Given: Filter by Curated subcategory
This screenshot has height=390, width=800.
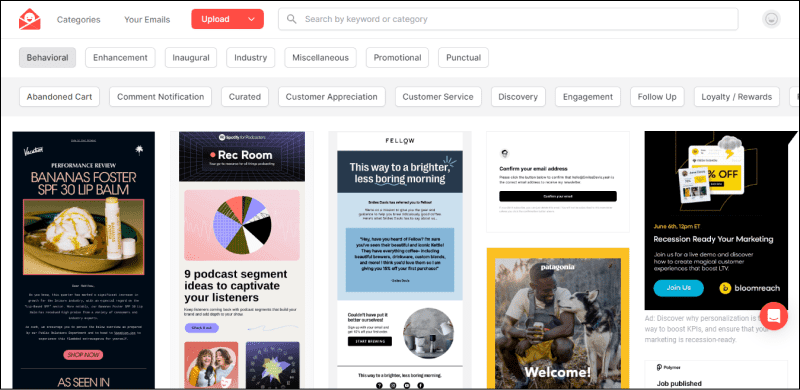Looking at the screenshot, I should (x=245, y=96).
